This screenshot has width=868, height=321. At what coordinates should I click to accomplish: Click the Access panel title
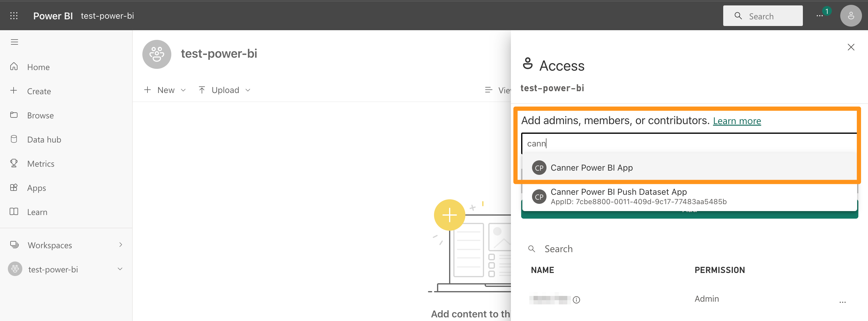coord(562,66)
